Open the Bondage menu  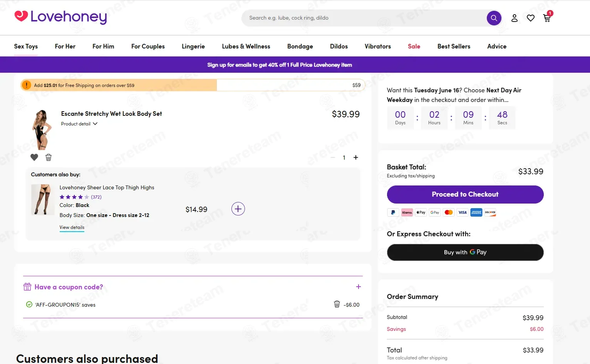click(300, 46)
